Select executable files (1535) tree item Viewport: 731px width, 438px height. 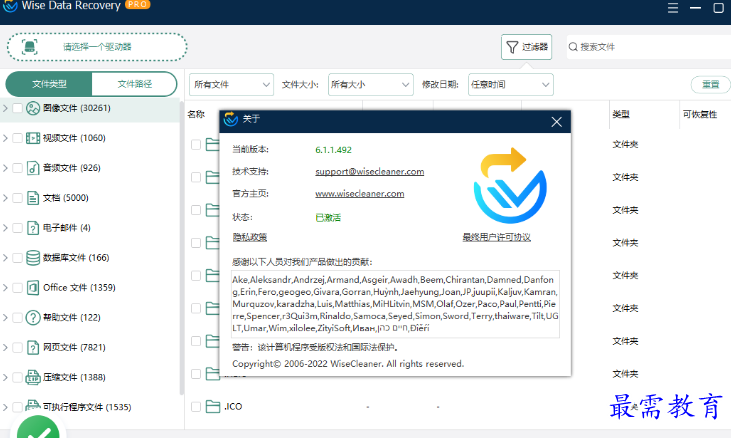click(x=87, y=407)
